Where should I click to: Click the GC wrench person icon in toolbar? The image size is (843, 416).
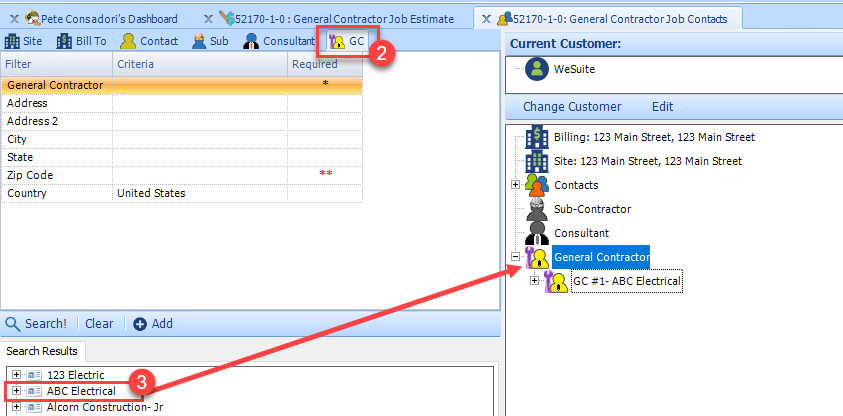point(337,41)
